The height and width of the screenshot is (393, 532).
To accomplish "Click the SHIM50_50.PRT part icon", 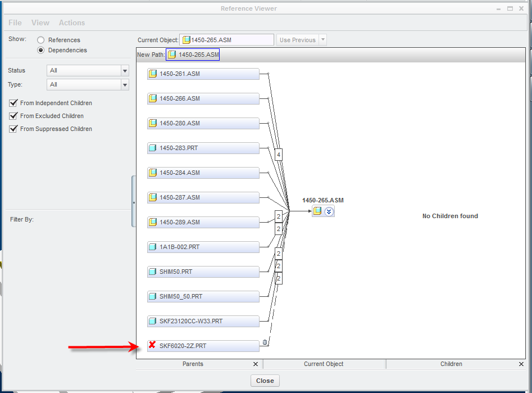I will (x=153, y=296).
